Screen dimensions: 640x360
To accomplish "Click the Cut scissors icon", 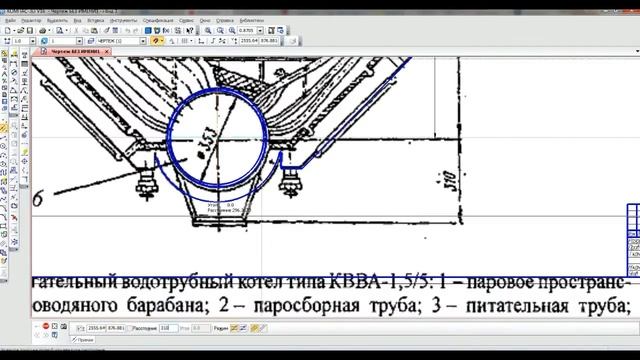I will pyautogui.click(x=76, y=31).
